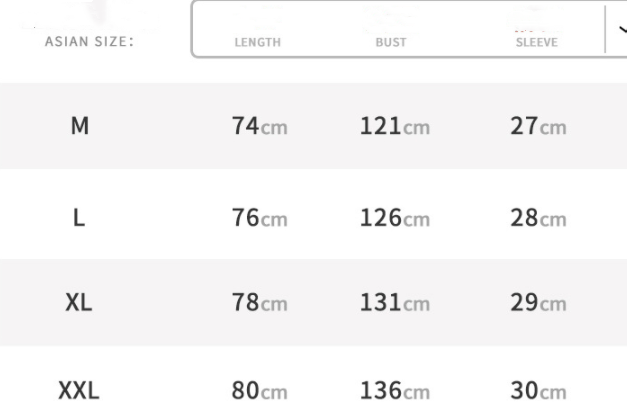
Task: Click the 27cm sleeve value
Action: pyautogui.click(x=538, y=127)
